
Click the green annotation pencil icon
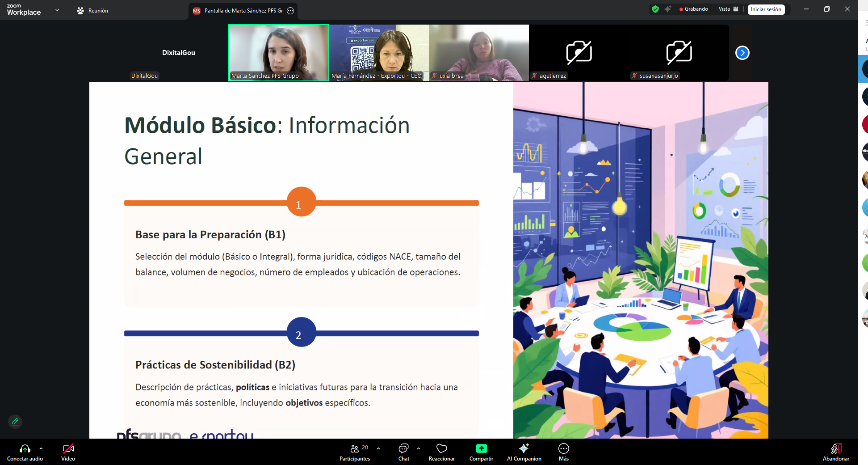(15, 422)
